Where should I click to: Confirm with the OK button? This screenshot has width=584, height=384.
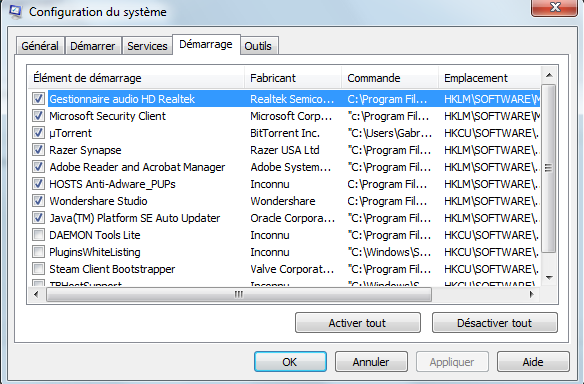tap(290, 362)
